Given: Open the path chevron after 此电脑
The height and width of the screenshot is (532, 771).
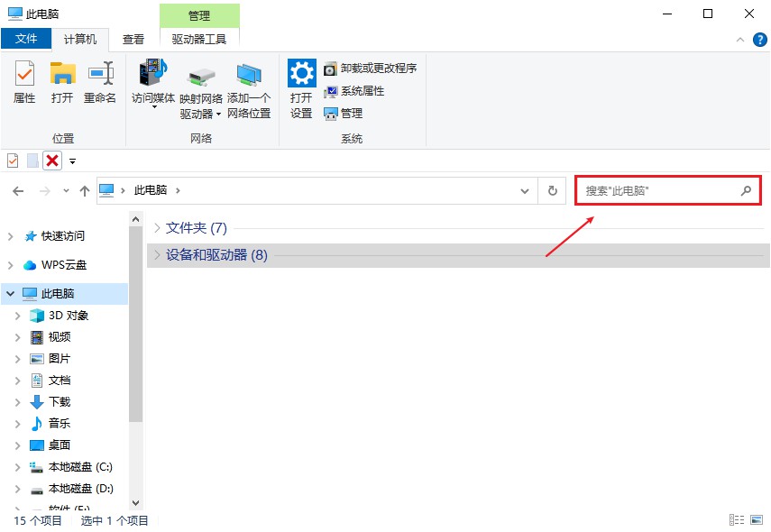Looking at the screenshot, I should (178, 191).
